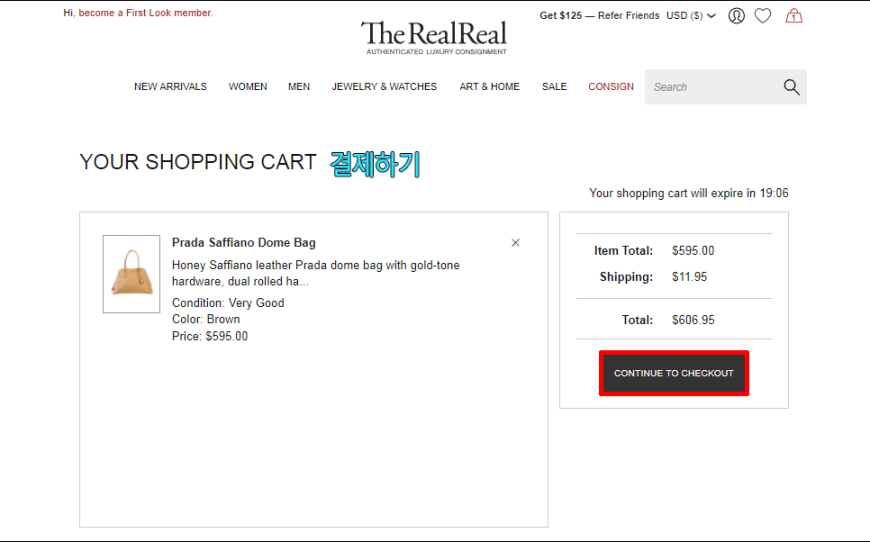Open the Women menu

pyautogui.click(x=248, y=87)
